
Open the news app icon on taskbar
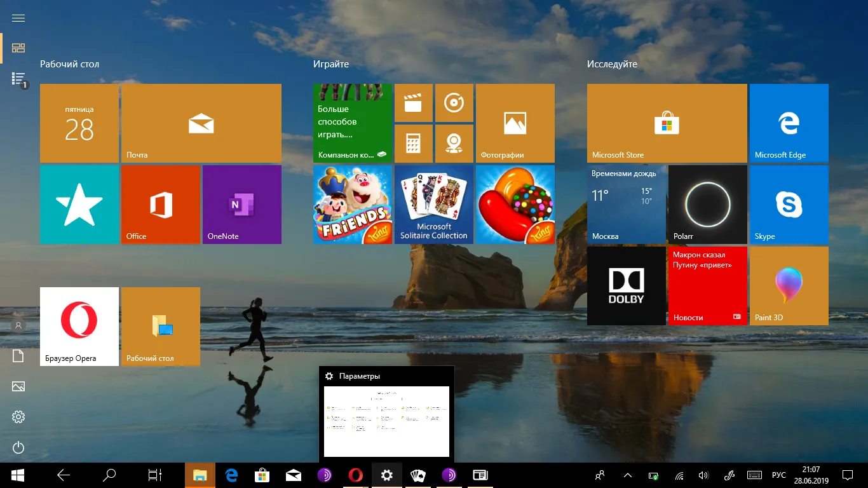click(x=480, y=475)
